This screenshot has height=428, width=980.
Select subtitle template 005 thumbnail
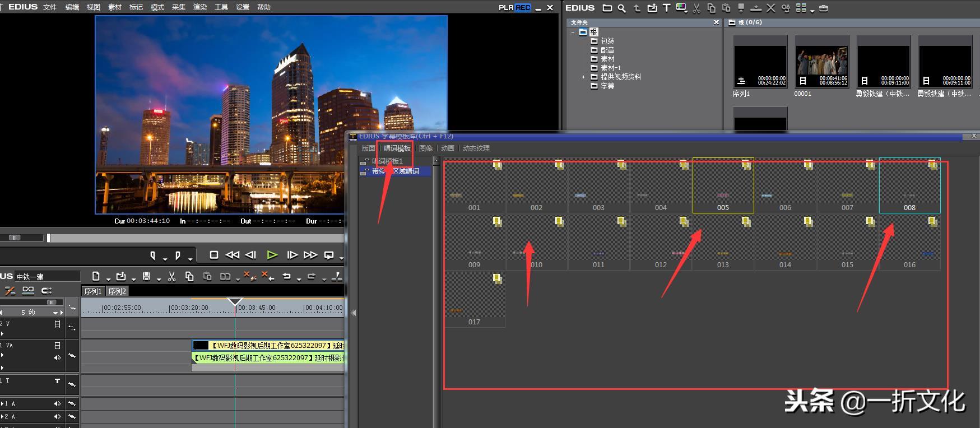[x=723, y=185]
